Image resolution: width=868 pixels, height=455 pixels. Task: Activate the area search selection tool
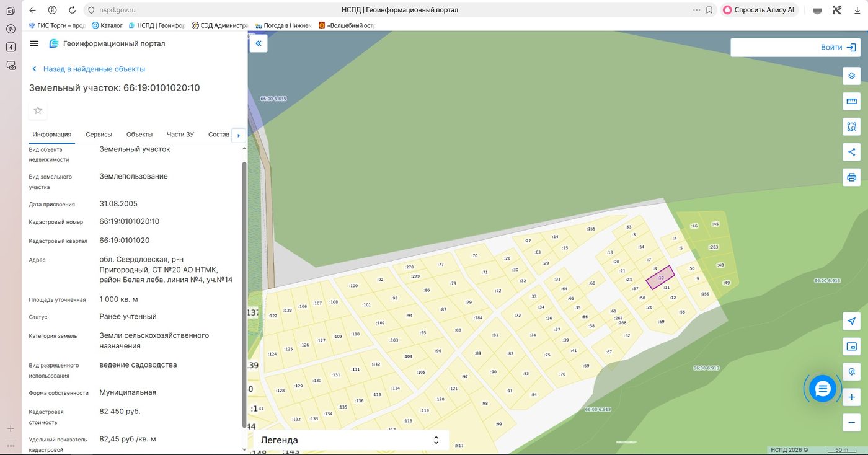[x=852, y=126]
